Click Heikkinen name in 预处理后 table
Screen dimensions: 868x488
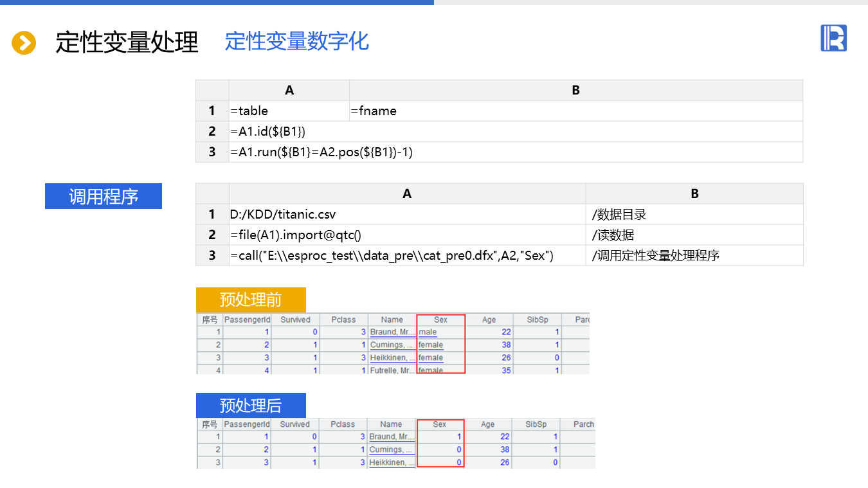coord(392,462)
